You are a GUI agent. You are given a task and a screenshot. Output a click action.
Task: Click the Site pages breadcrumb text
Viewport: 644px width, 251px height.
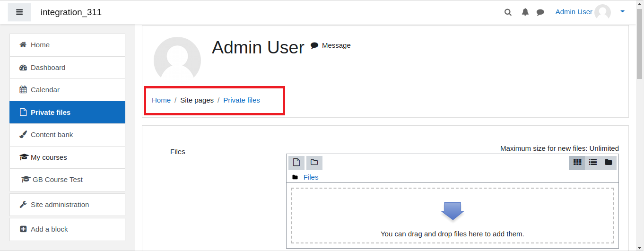[197, 100]
